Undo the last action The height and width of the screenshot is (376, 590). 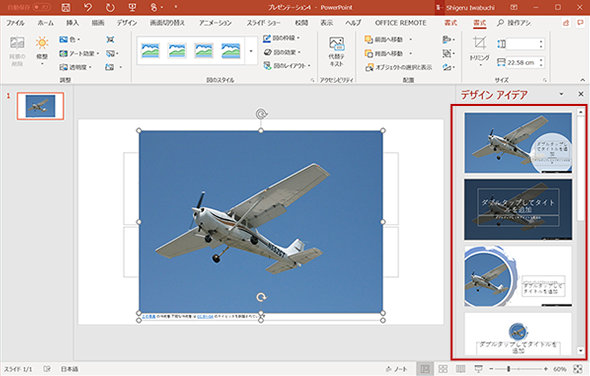pos(88,7)
